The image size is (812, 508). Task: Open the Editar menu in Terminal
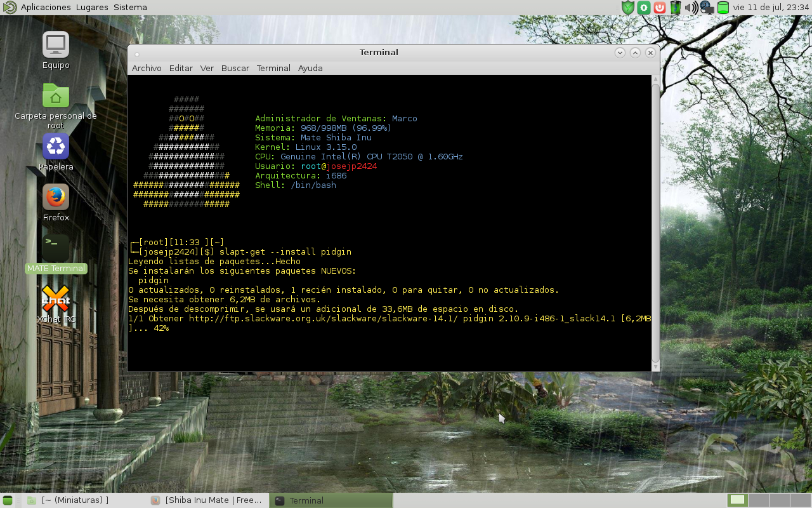pos(181,68)
